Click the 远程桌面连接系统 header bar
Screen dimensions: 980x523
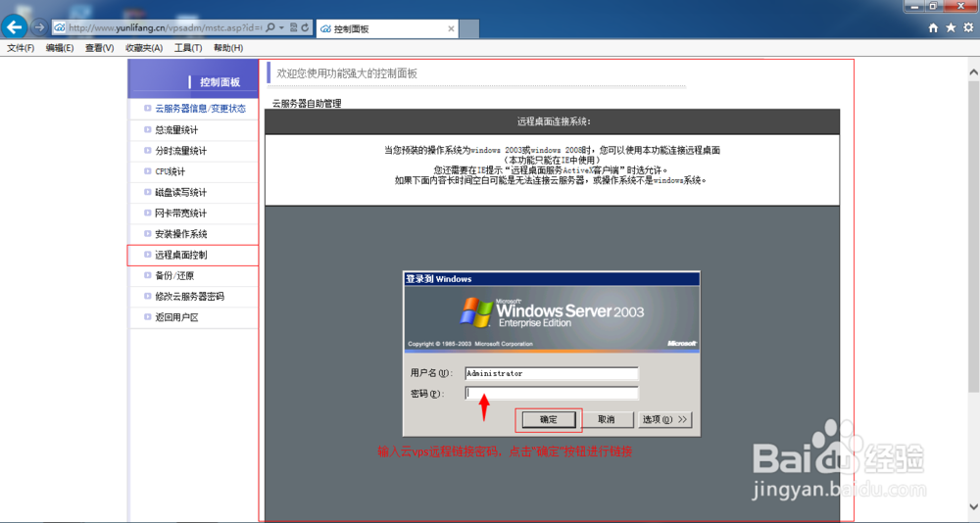click(553, 121)
